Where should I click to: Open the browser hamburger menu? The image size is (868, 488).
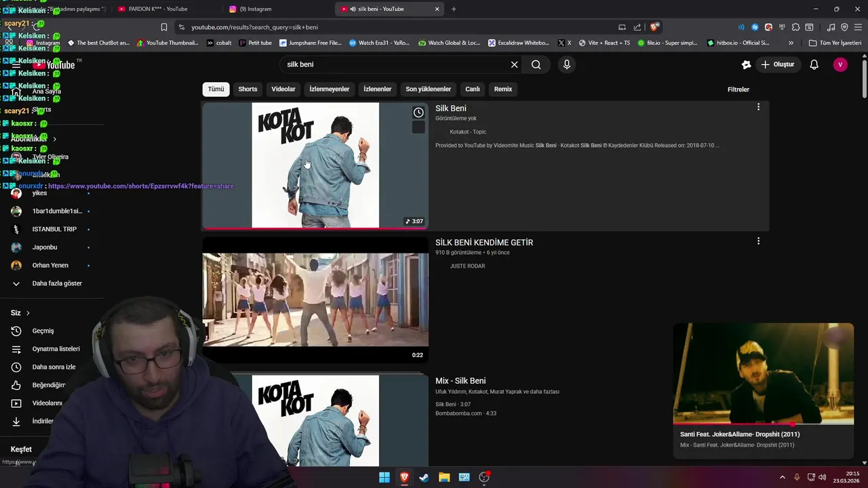[x=858, y=27]
